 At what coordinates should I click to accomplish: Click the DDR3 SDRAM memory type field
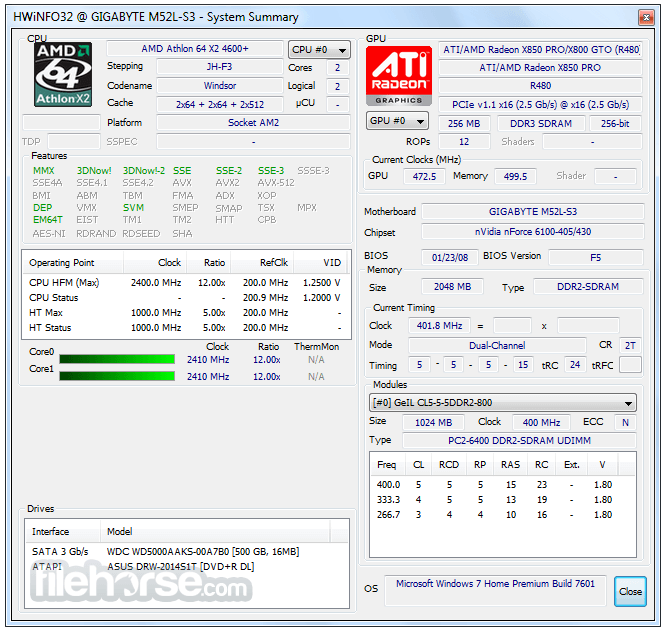[x=541, y=123]
